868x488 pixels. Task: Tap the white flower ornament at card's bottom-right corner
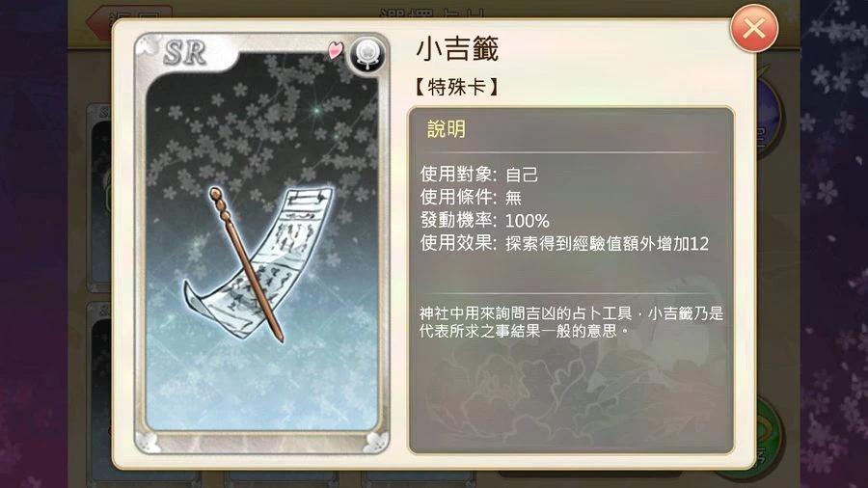pos(376,442)
